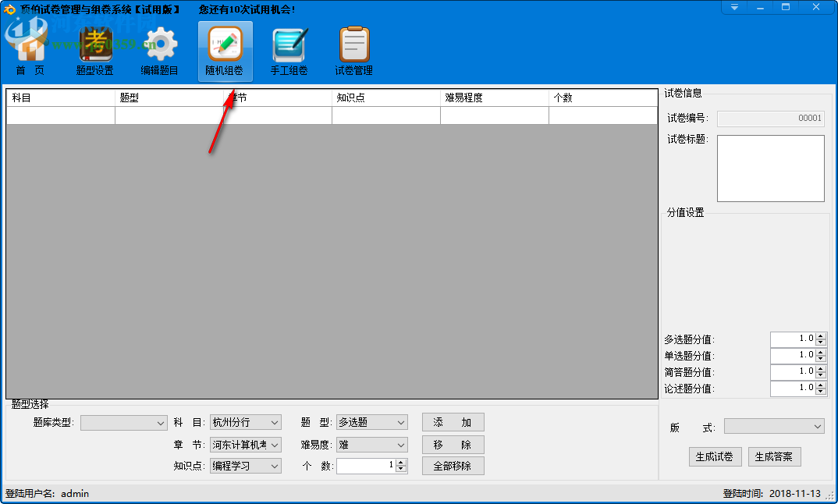Minimize the application window

tap(760, 8)
